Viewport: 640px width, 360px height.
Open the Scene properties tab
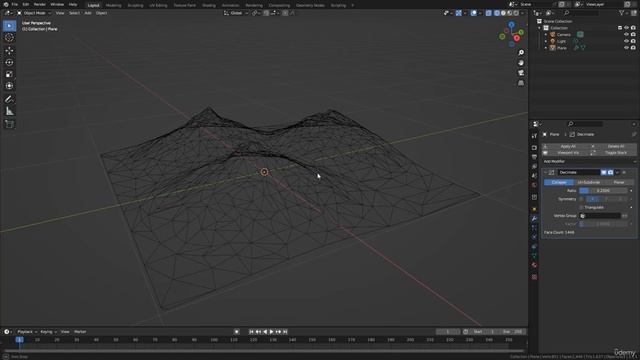(534, 176)
